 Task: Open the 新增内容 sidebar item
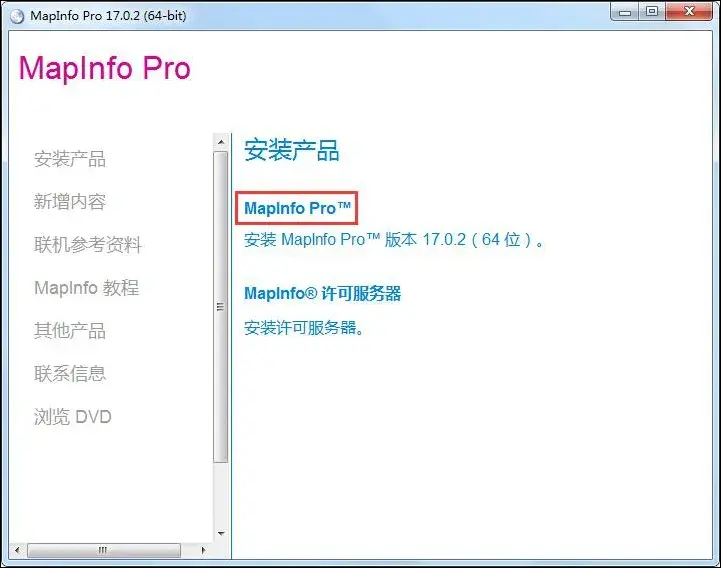pos(70,201)
